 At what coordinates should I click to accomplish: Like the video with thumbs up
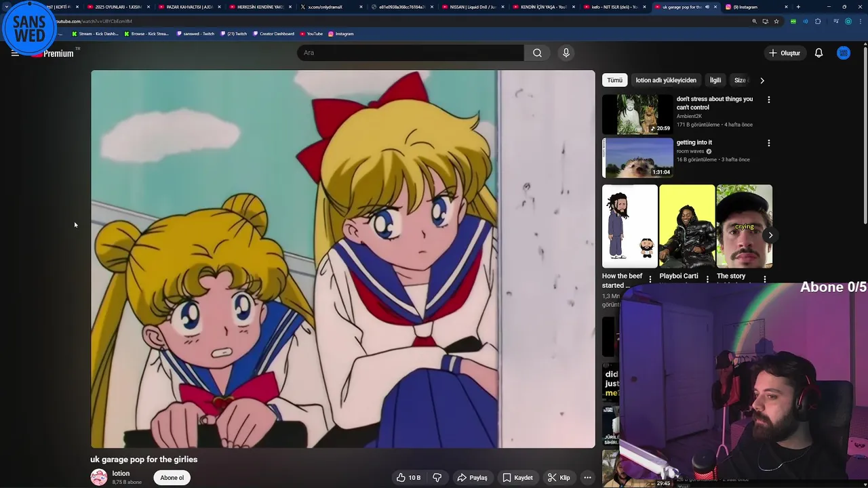tap(408, 478)
